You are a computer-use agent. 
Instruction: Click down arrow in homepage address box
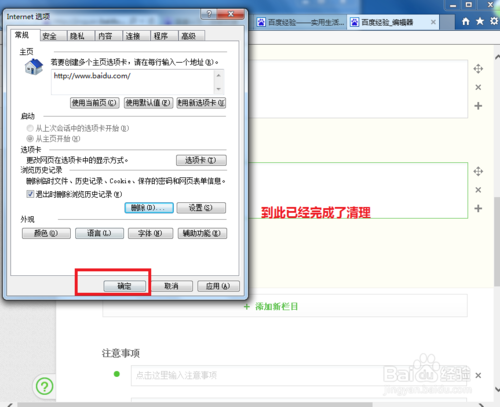(219, 89)
